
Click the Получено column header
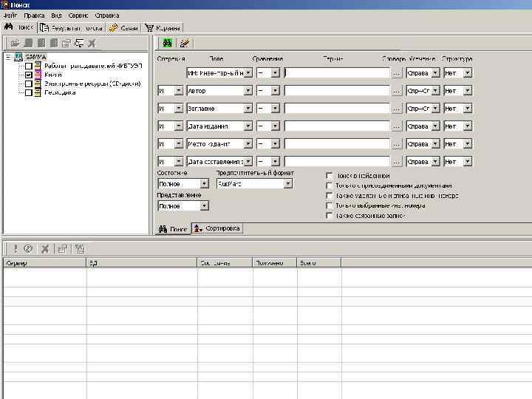click(275, 263)
